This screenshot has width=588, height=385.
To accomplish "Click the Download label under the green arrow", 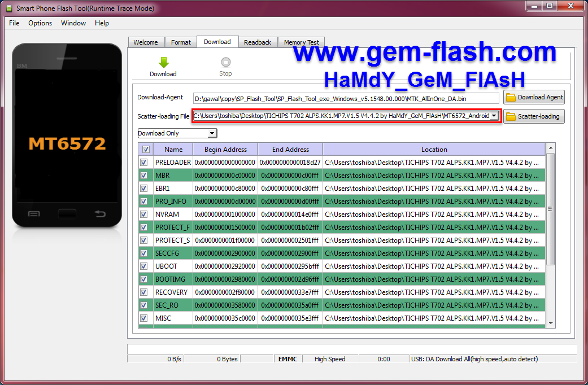I will [x=163, y=74].
